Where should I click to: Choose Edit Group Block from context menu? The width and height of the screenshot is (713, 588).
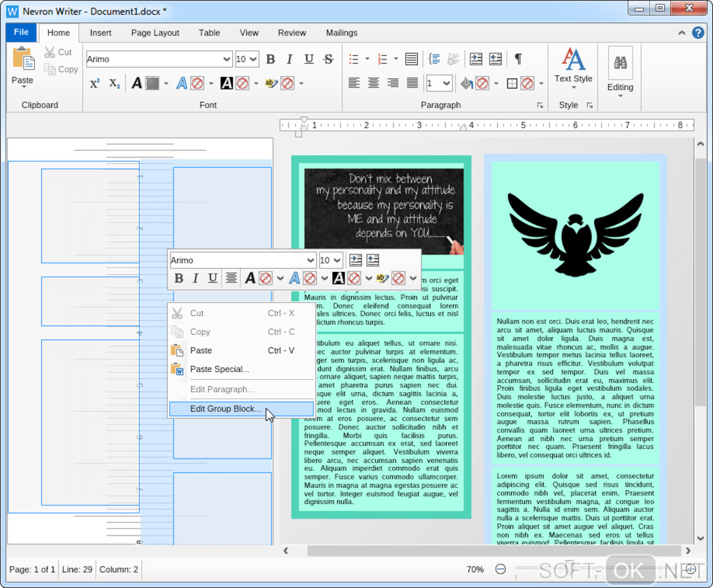(225, 409)
